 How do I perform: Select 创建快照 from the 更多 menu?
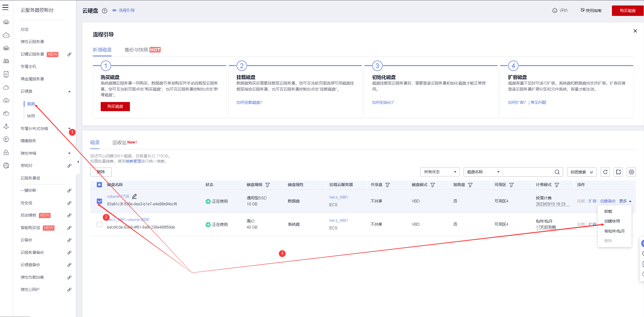(612, 221)
